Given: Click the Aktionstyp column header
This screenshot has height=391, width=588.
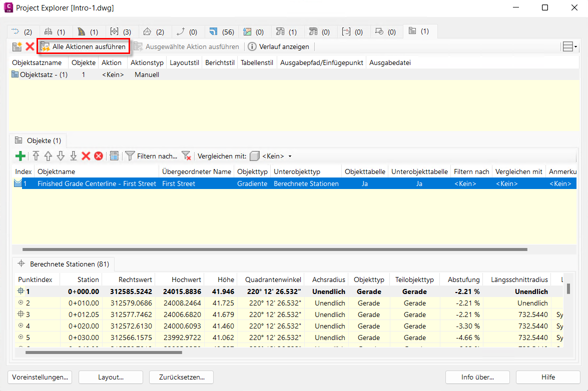Looking at the screenshot, I should point(147,62).
